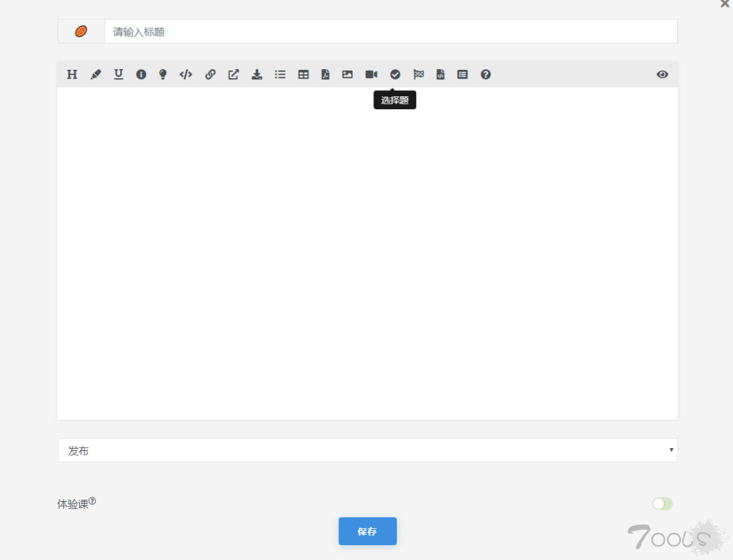
Task: Insert a code snippet
Action: (x=185, y=74)
